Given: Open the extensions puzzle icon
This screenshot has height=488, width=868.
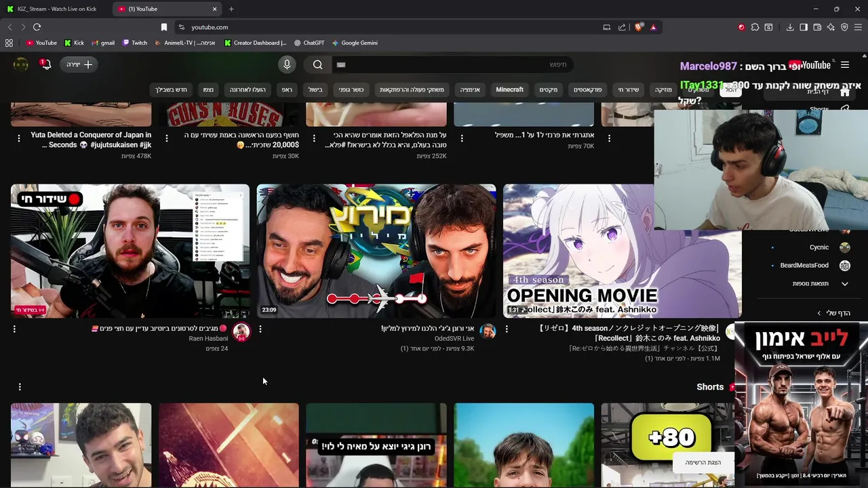Looking at the screenshot, I should point(755,27).
